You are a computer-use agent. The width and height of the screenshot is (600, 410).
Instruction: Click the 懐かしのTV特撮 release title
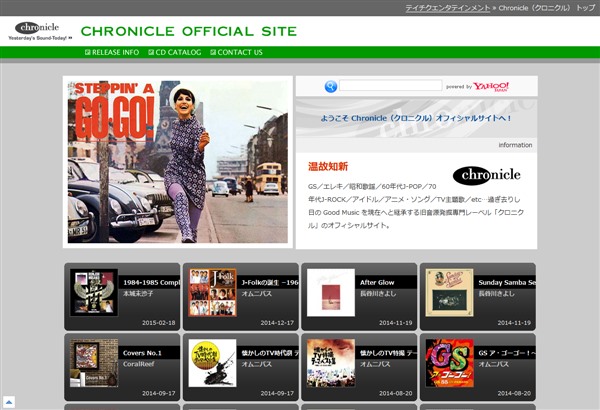pyautogui.click(x=388, y=353)
